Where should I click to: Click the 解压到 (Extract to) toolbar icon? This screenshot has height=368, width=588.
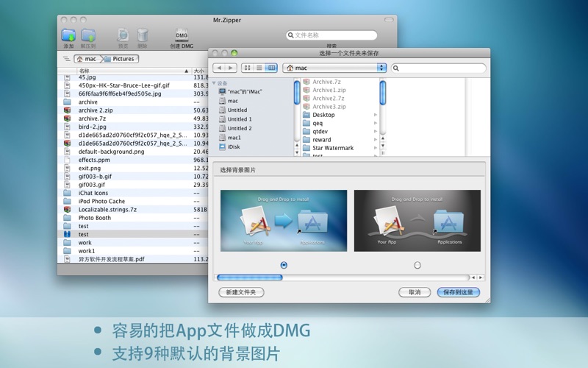click(88, 35)
